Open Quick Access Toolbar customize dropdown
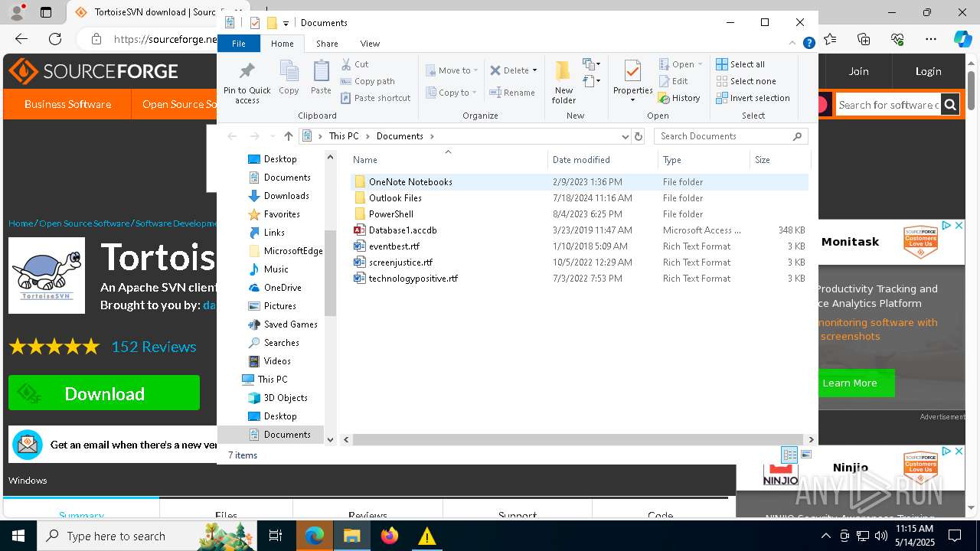Viewport: 980px width, 551px height. pyautogui.click(x=286, y=23)
